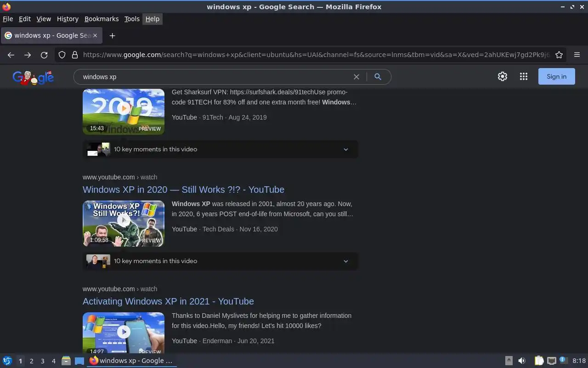Viewport: 588px width, 368px height.
Task: Play the 15:43 video thumbnail preview
Action: click(x=124, y=112)
